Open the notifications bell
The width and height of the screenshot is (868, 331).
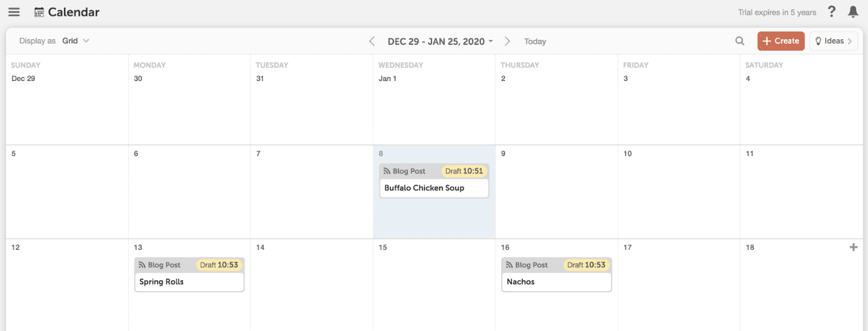[853, 12]
